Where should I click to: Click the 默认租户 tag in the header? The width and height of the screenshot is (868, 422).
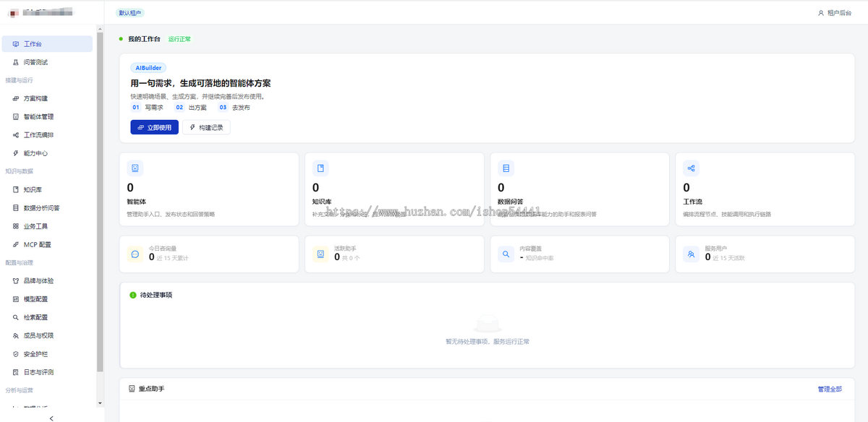[130, 13]
